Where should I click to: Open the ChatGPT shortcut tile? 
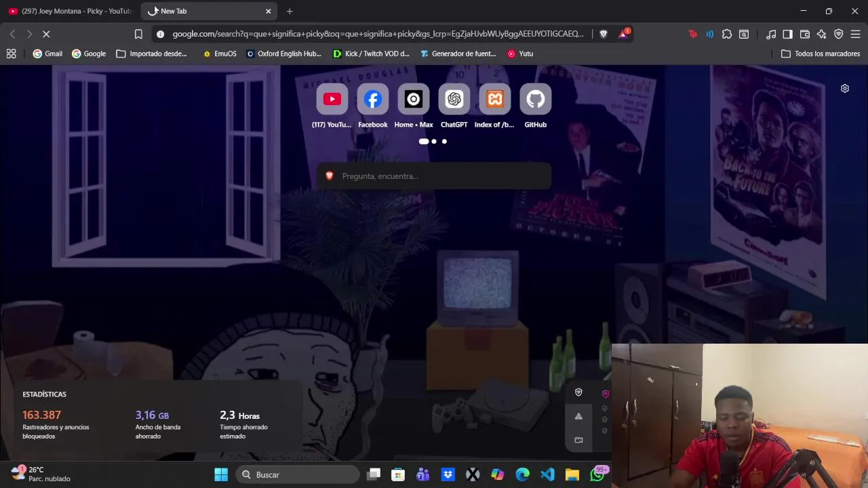click(x=454, y=106)
